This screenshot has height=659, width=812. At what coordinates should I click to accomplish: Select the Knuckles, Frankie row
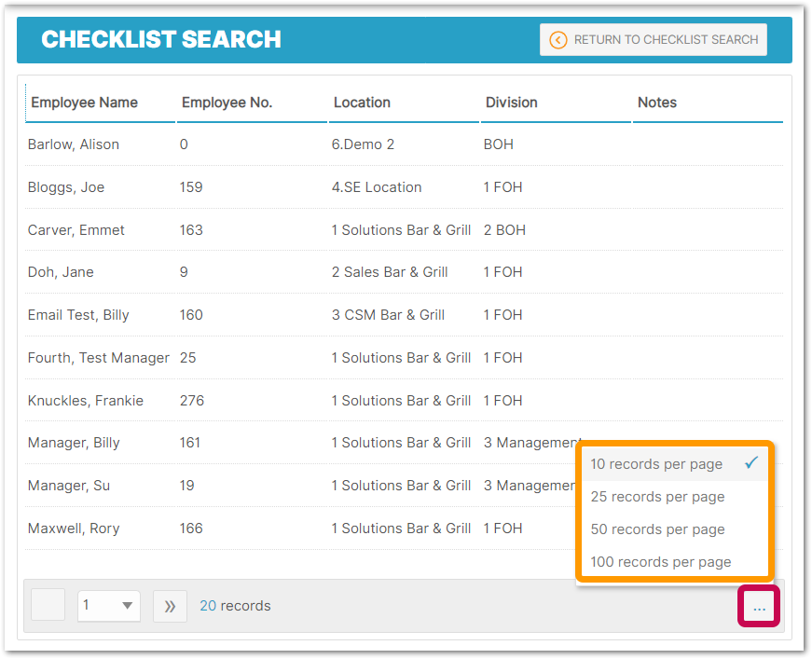tap(404, 401)
